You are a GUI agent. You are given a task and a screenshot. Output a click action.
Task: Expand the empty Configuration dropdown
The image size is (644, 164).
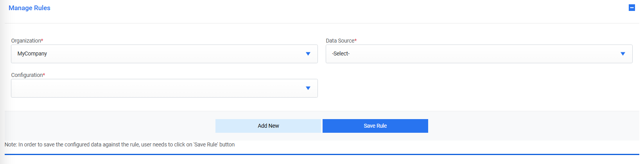click(164, 88)
